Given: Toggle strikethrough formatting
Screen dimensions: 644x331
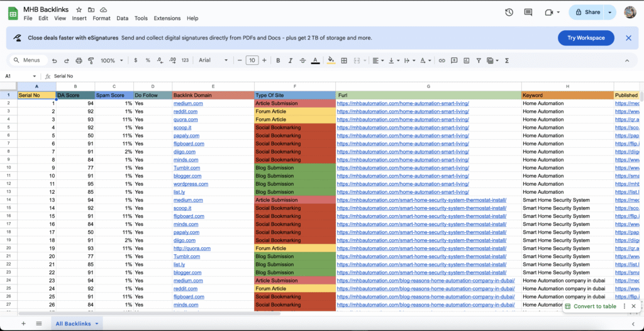Looking at the screenshot, I should point(303,60).
